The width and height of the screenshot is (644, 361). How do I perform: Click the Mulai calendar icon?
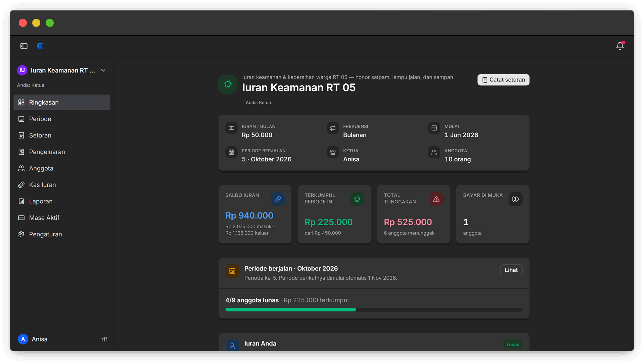pyautogui.click(x=434, y=128)
